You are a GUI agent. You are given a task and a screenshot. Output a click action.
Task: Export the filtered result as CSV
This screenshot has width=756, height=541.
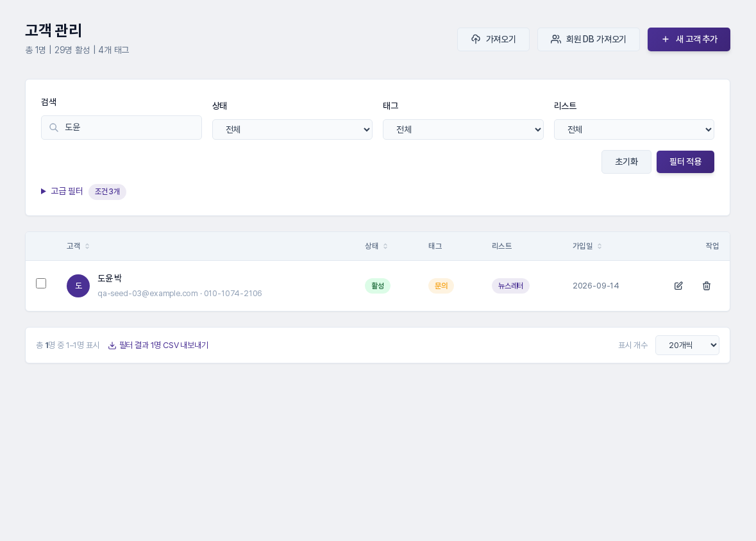tap(158, 345)
